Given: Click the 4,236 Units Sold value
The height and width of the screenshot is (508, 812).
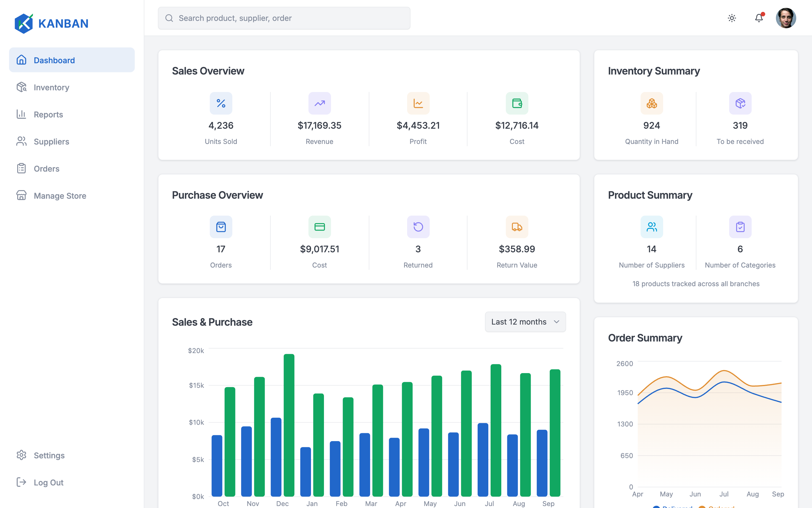Looking at the screenshot, I should (x=221, y=125).
